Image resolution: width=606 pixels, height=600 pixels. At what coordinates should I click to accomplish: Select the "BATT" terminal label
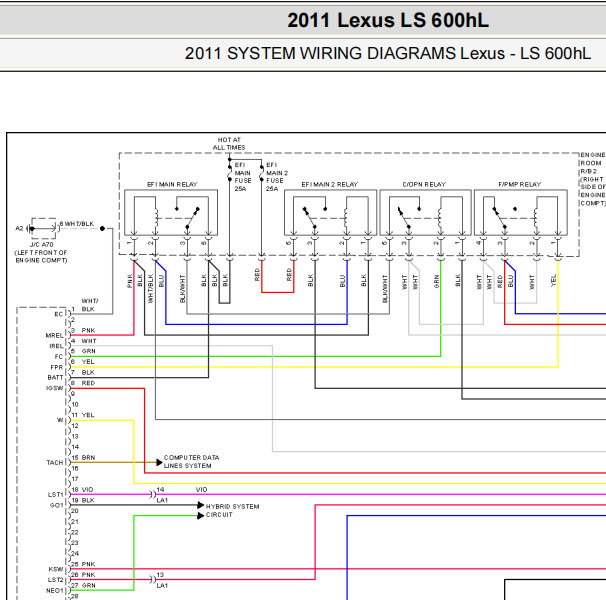(x=55, y=377)
